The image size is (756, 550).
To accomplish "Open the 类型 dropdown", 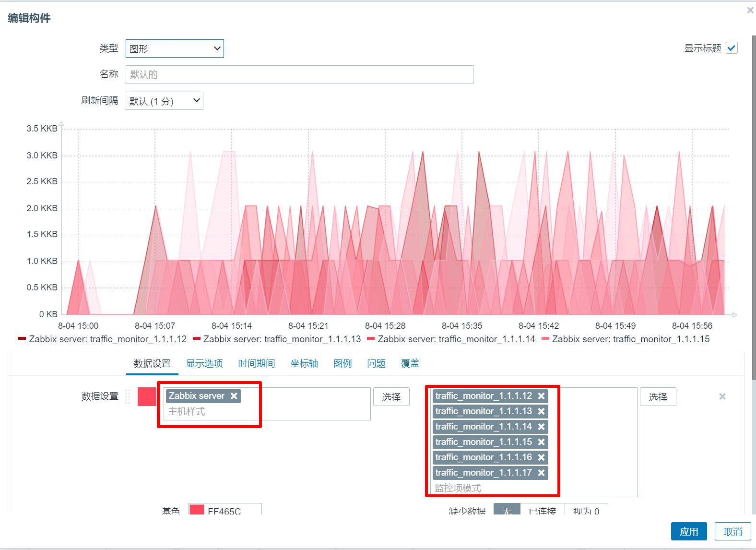I will click(175, 48).
